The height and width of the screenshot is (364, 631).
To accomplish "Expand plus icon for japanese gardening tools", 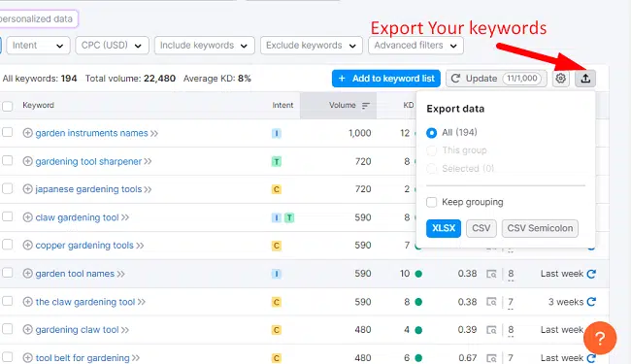I will point(27,189).
